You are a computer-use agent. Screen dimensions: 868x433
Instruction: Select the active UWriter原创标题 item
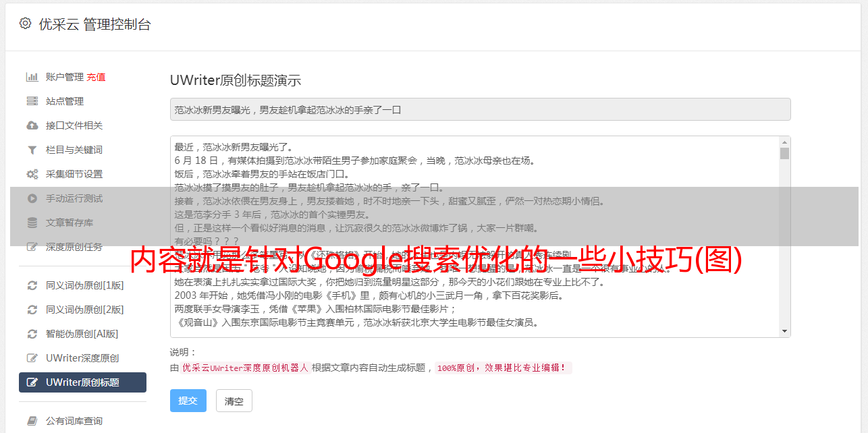pyautogui.click(x=82, y=382)
